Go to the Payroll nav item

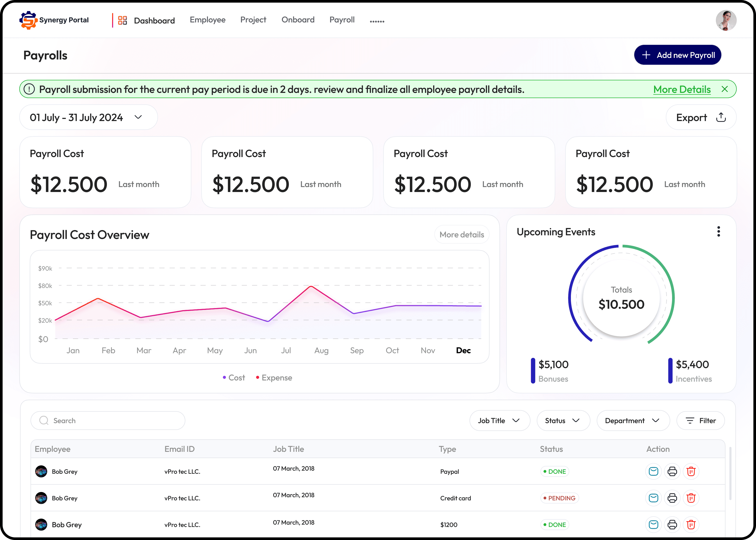click(x=342, y=20)
